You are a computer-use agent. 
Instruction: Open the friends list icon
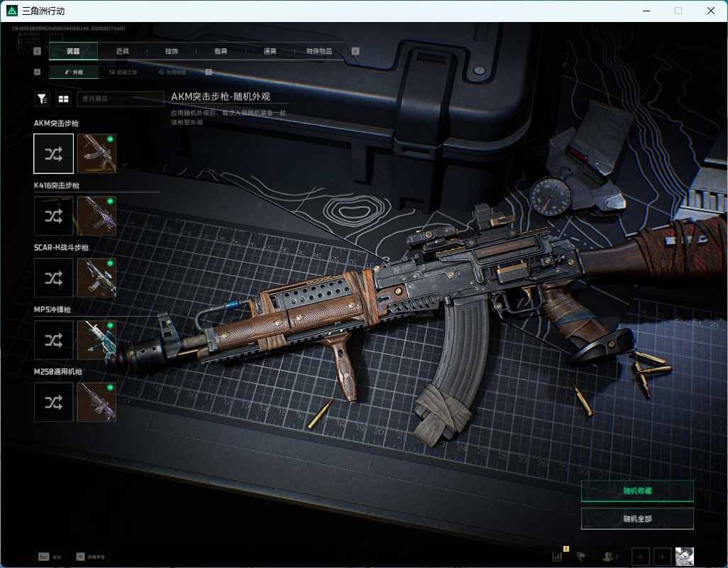[610, 556]
